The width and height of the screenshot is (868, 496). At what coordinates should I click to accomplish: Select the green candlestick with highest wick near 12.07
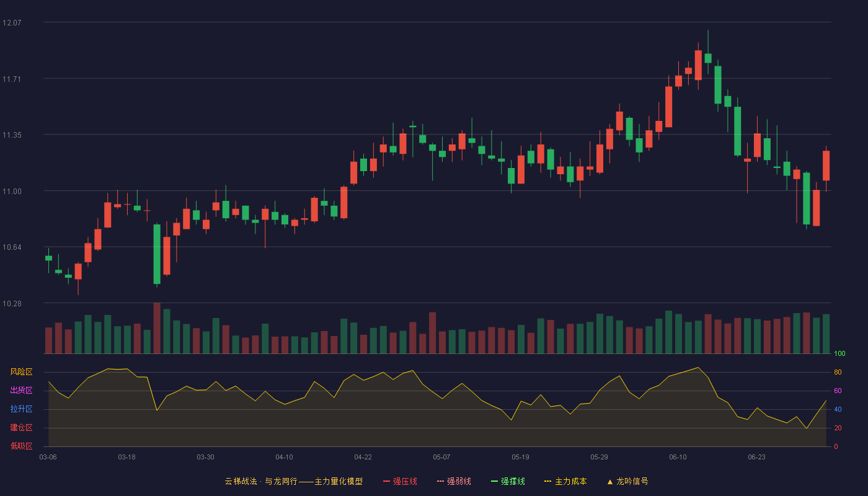point(708,58)
